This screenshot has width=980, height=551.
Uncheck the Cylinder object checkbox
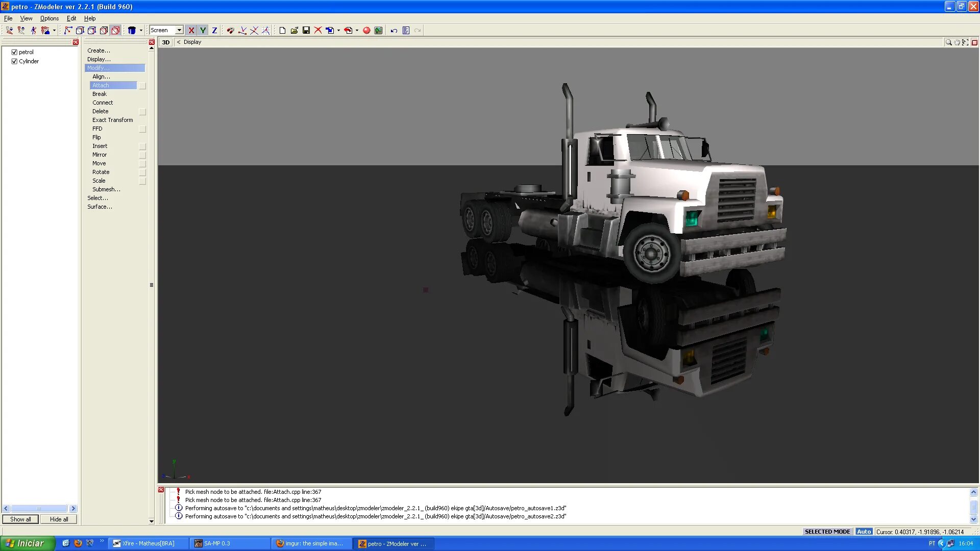[14, 61]
